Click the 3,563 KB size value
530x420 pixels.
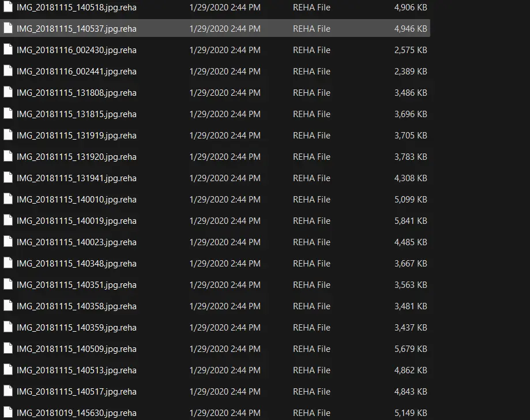point(411,285)
